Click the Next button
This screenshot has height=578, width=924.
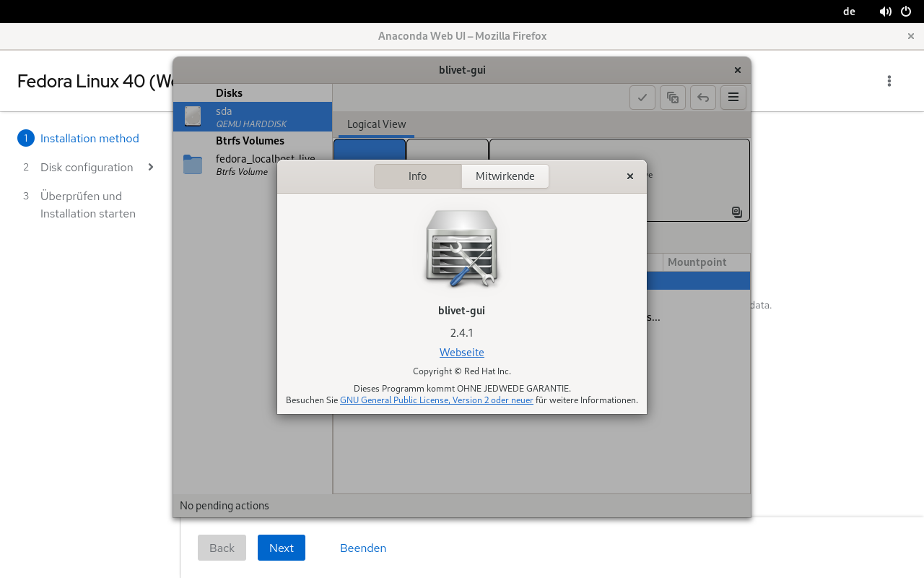click(282, 548)
